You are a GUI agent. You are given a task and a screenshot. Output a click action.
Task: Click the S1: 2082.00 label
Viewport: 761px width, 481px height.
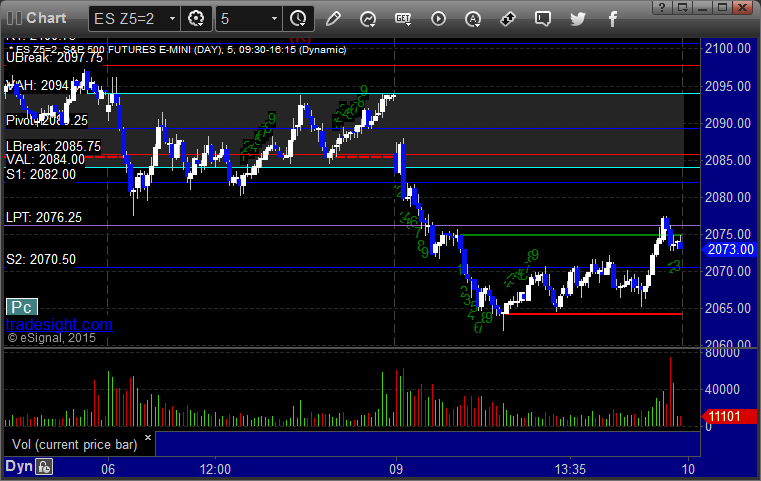point(41,174)
